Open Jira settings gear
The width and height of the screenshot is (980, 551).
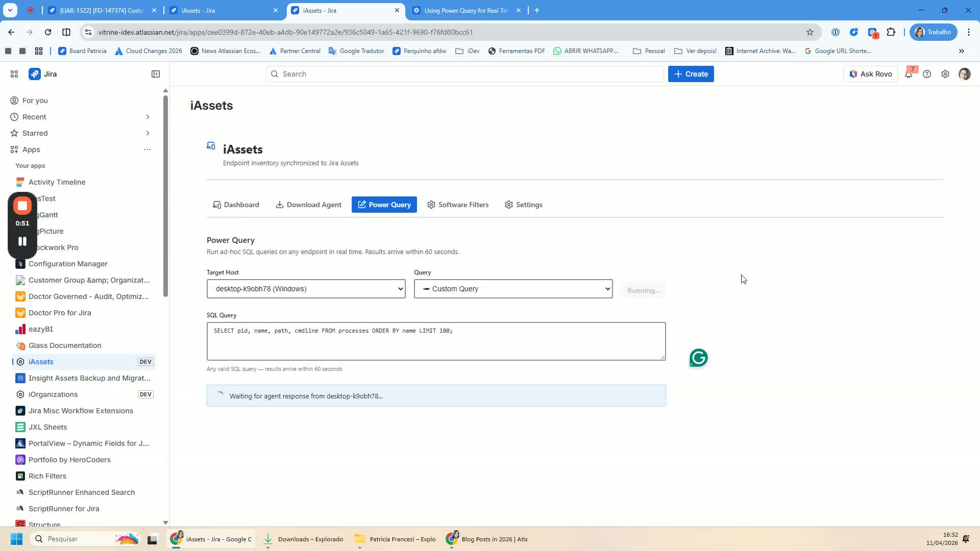click(x=945, y=74)
